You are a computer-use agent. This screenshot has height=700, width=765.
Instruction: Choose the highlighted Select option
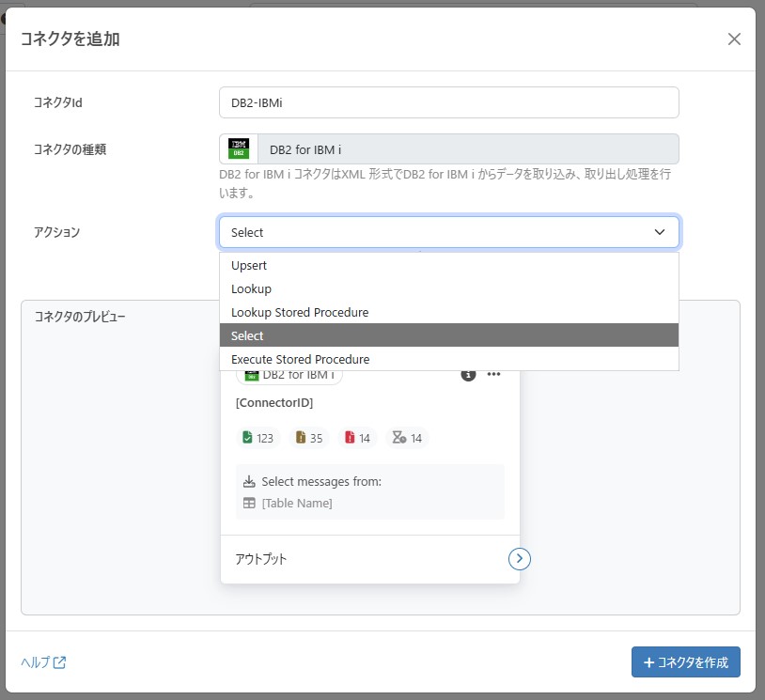click(x=449, y=335)
